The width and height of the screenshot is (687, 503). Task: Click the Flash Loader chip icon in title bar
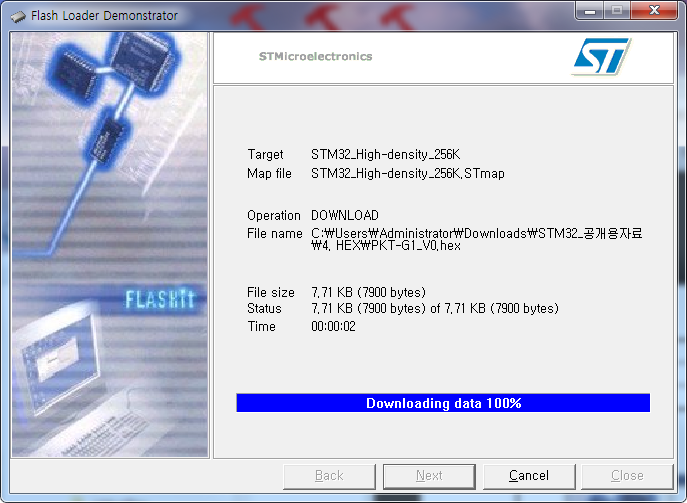18,16
